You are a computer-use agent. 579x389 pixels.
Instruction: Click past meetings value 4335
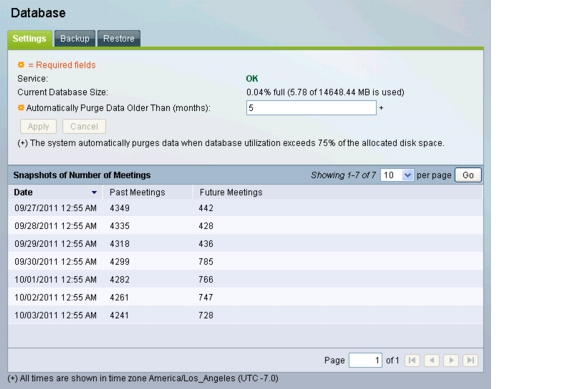point(119,226)
